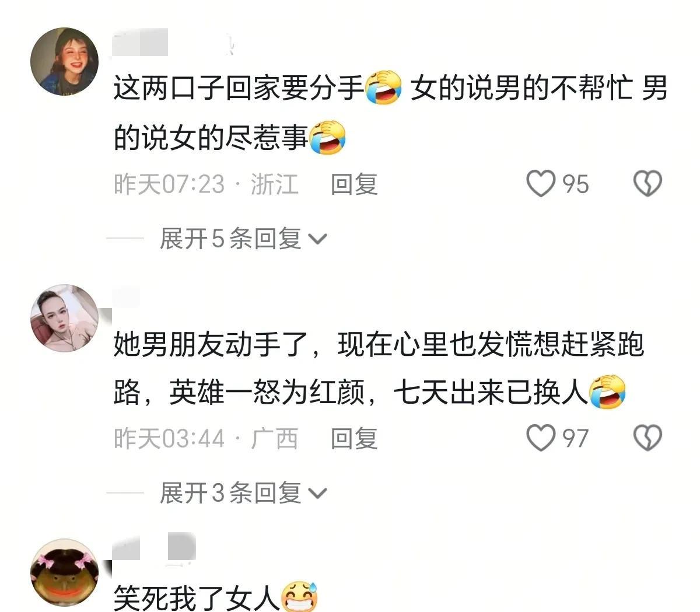Image resolution: width=700 pixels, height=612 pixels.
Task: Dislike the Guangxi comment using the broken heart icon
Action: [x=647, y=438]
